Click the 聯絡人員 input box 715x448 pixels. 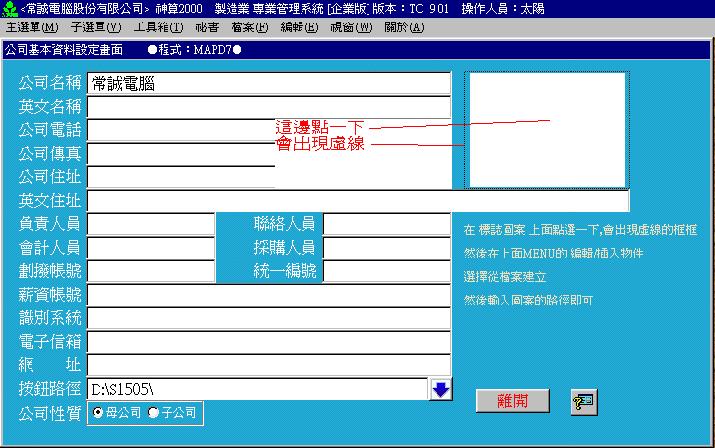(386, 224)
